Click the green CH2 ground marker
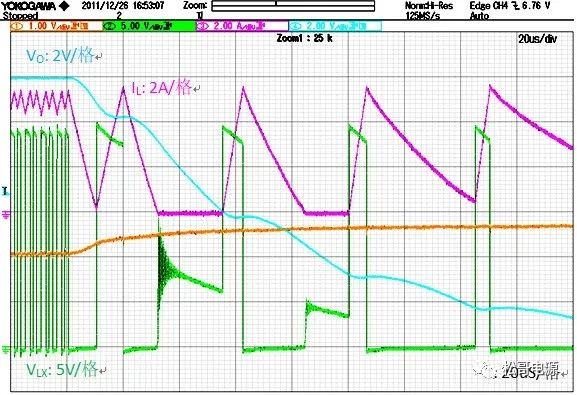This screenshot has height=395, width=577. click(x=6, y=348)
